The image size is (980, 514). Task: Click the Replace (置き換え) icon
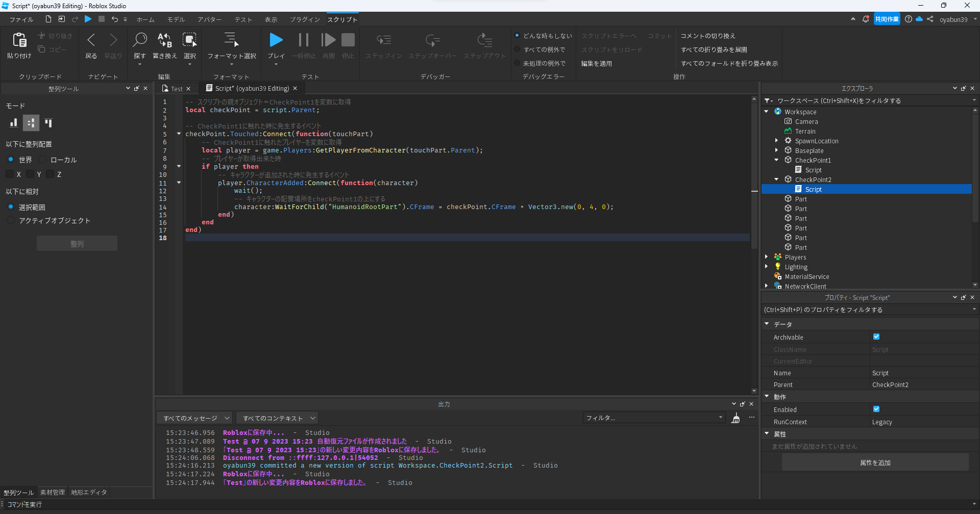pos(164,39)
